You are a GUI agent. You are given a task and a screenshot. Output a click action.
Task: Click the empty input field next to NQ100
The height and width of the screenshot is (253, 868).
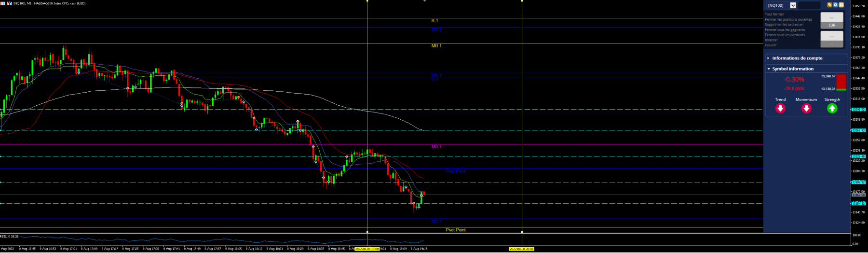coord(809,5)
